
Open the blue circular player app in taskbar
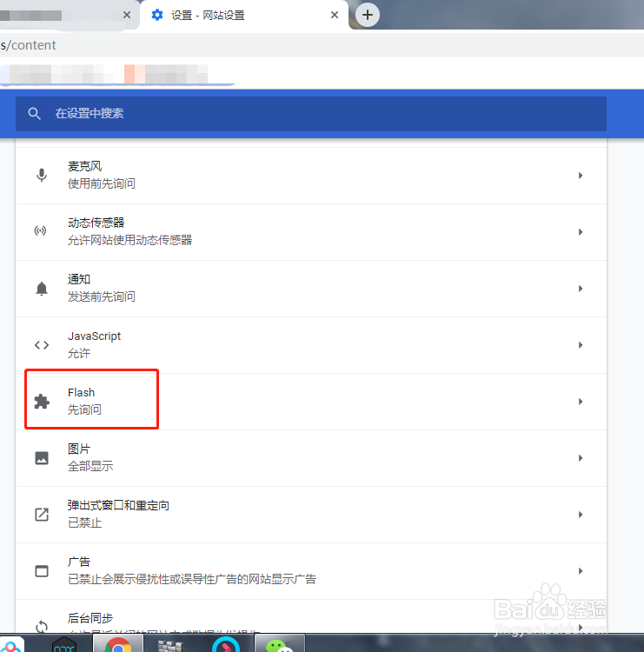point(226,643)
